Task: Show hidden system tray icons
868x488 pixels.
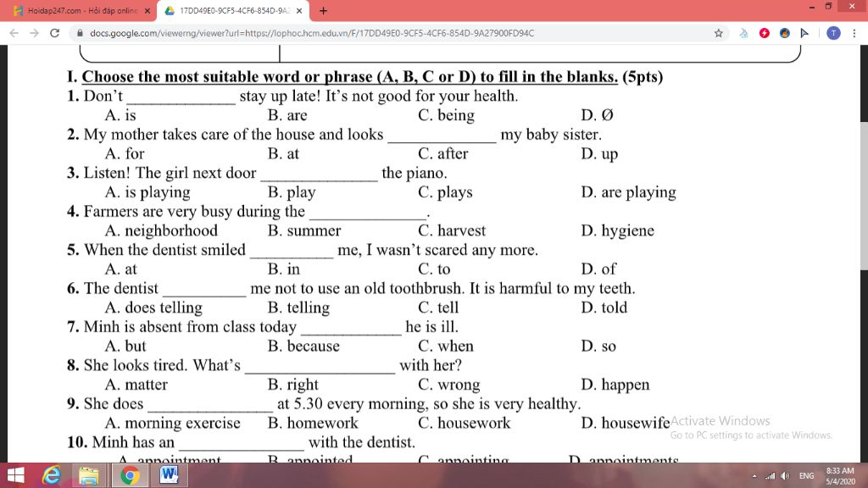Action: tap(754, 476)
